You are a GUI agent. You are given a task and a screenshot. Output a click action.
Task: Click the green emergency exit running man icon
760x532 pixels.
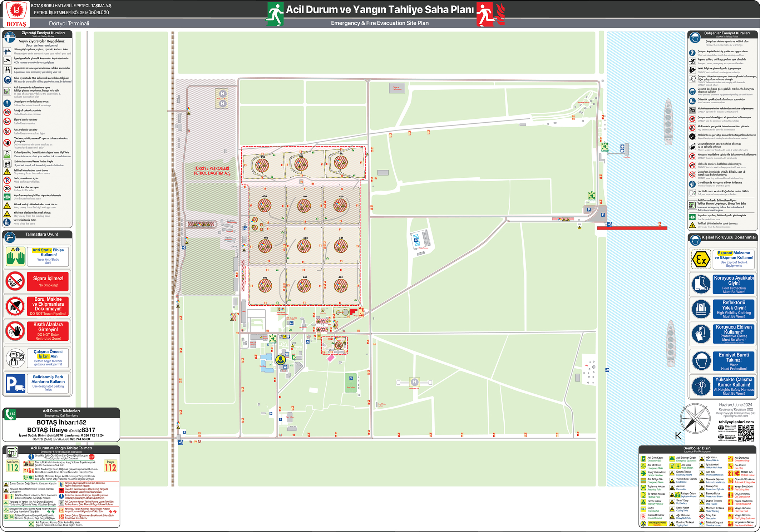[275, 14]
